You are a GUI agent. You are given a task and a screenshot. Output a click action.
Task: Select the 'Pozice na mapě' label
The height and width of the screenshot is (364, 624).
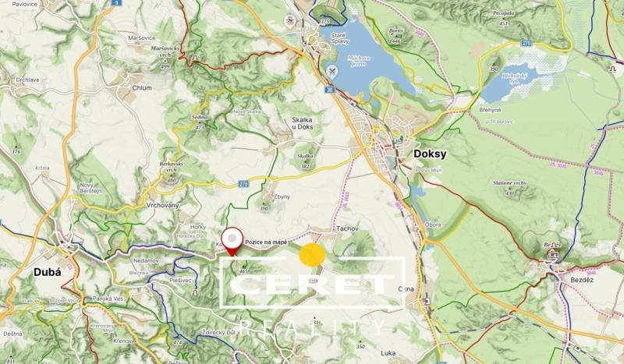(266, 242)
